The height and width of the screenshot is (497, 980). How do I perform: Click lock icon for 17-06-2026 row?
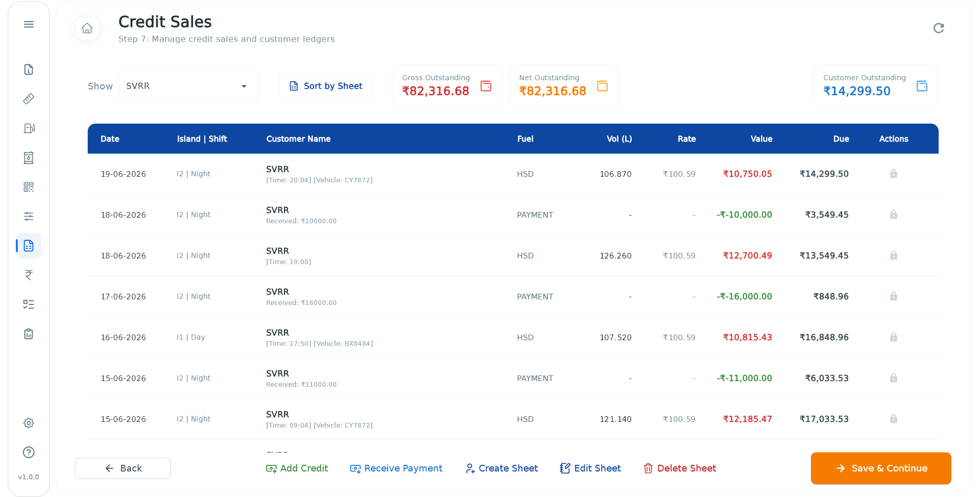(x=893, y=296)
